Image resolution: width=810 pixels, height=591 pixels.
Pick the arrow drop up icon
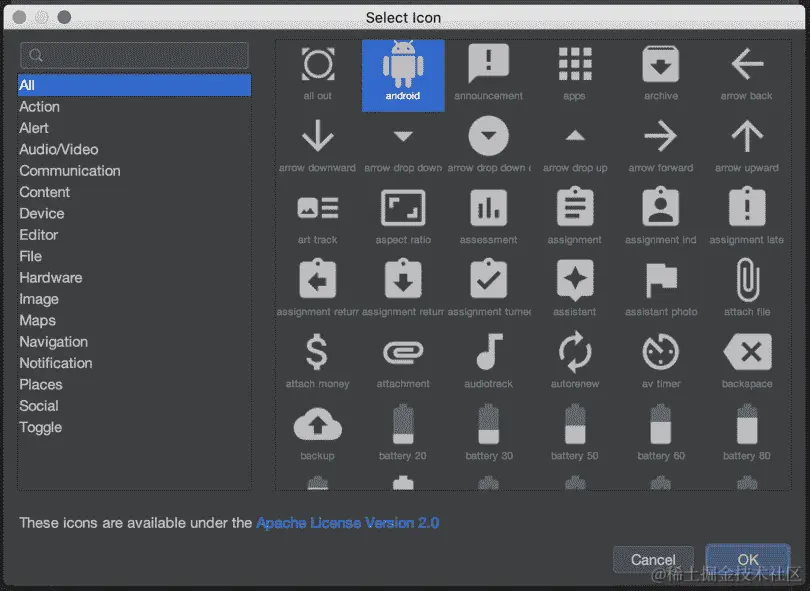574,147
